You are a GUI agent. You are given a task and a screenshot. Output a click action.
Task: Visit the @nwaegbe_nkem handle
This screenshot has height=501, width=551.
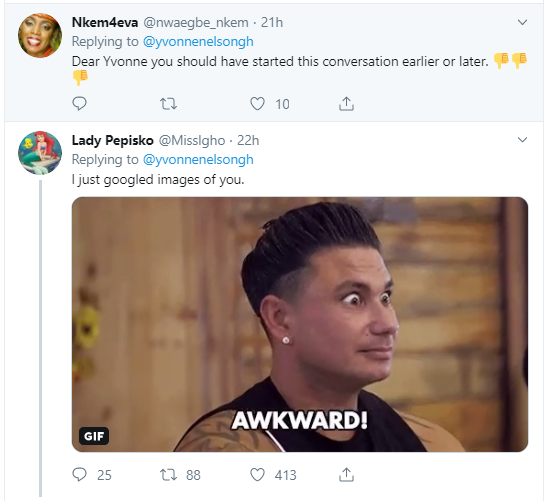point(196,22)
